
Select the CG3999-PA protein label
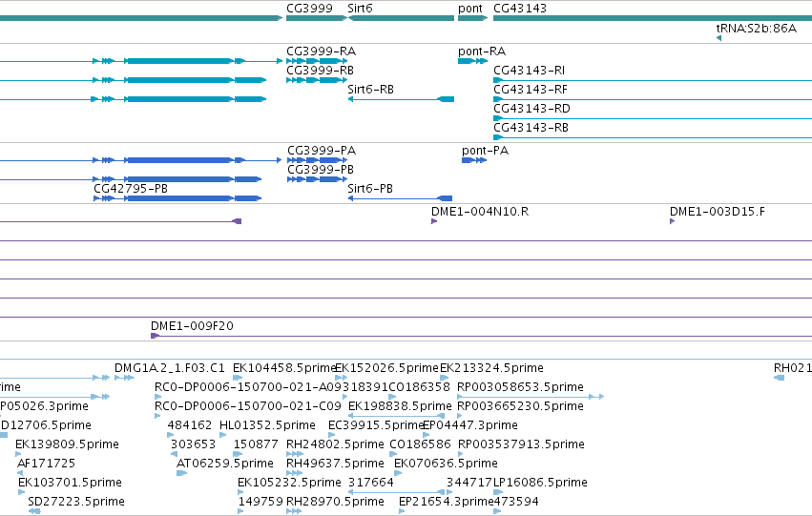pyautogui.click(x=322, y=151)
